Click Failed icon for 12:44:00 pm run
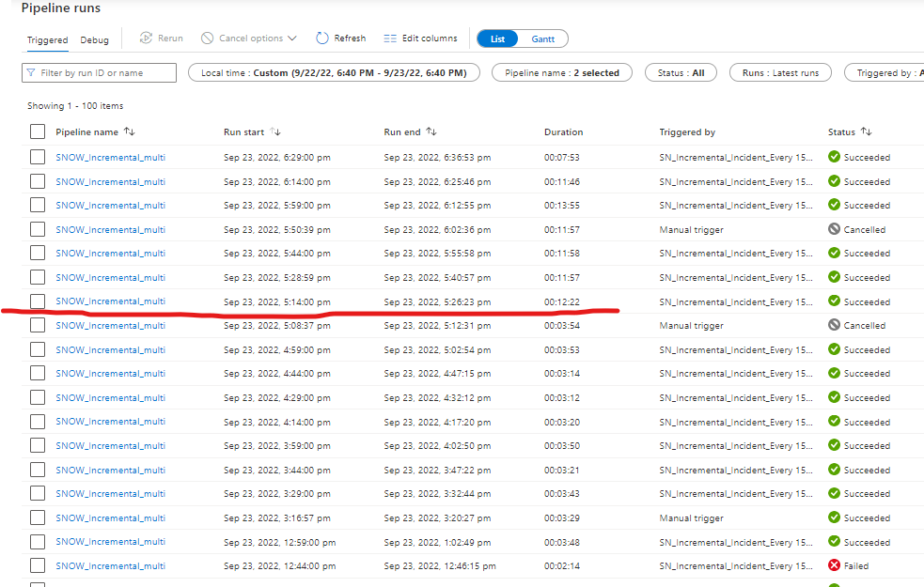This screenshot has width=924, height=587. coord(834,565)
